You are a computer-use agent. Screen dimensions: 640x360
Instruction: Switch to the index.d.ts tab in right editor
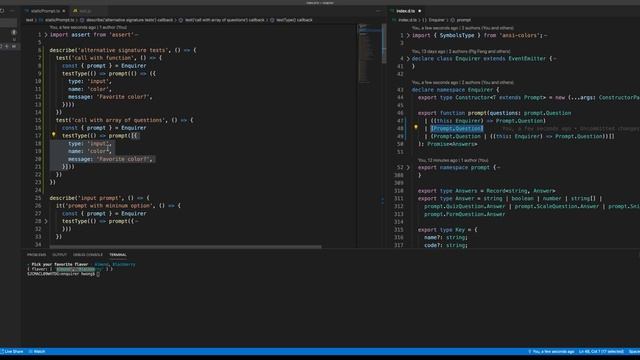pos(406,11)
